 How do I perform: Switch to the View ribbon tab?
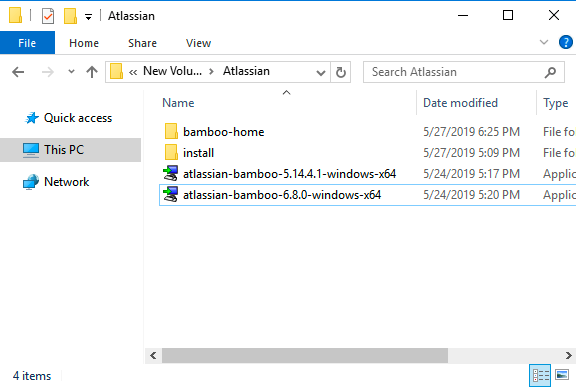[198, 43]
